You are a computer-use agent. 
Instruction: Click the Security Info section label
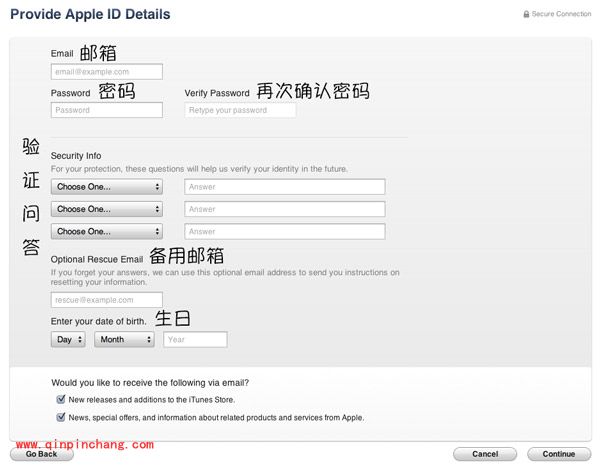click(76, 156)
